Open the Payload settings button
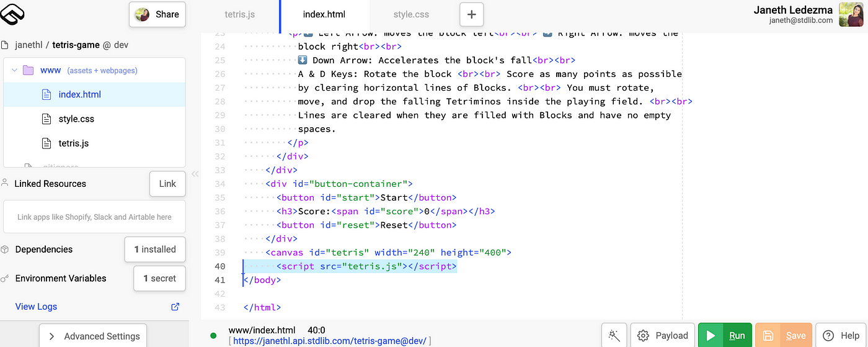Image resolution: width=868 pixels, height=347 pixels. coord(663,336)
